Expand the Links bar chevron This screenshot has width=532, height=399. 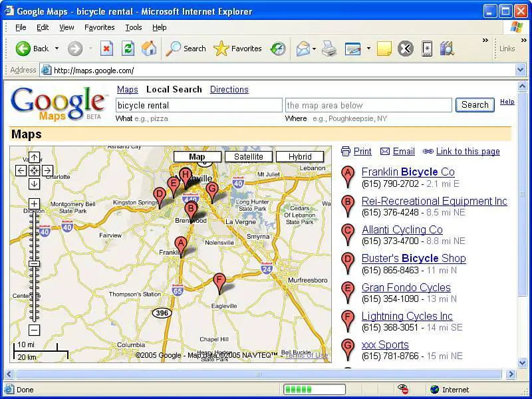click(x=523, y=41)
